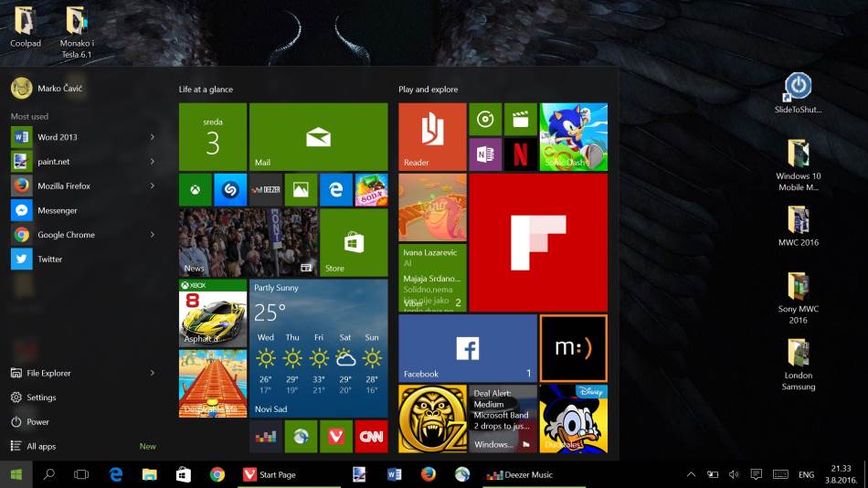Open the DuckTales Disney tile
The height and width of the screenshot is (488, 868).
pos(574,419)
